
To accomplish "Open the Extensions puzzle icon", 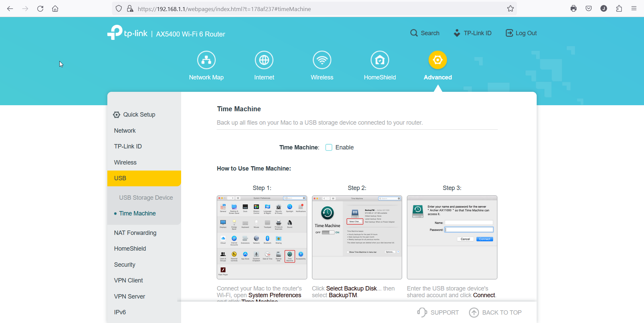I will coord(619,9).
